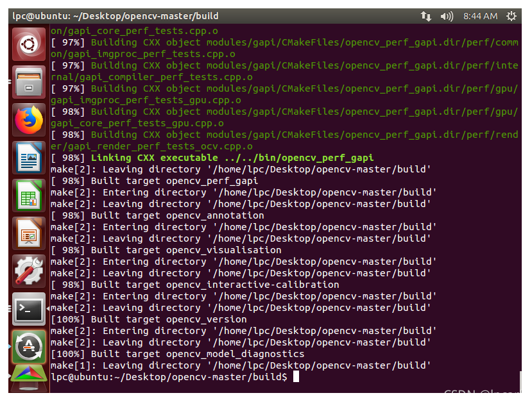The height and width of the screenshot is (409, 532).
Task: Open the Files manager in the dock
Action: pos(29,82)
